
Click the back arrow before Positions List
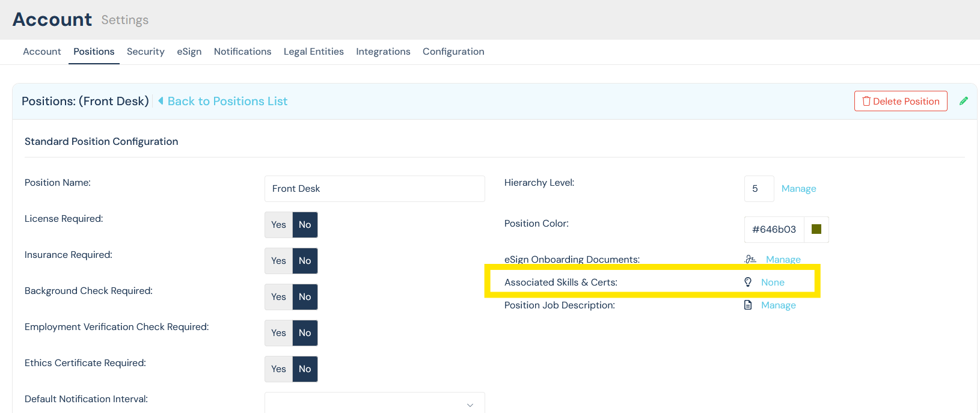click(161, 101)
